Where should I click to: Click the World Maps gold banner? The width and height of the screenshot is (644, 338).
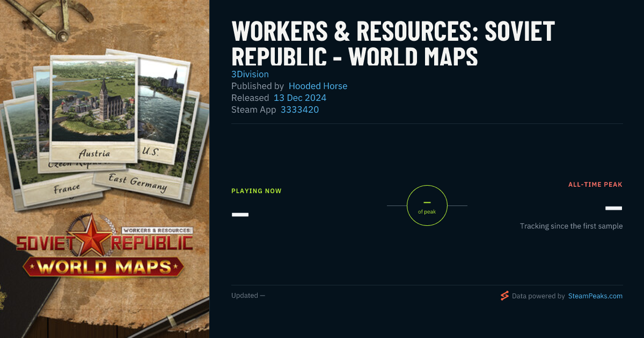pyautogui.click(x=103, y=267)
